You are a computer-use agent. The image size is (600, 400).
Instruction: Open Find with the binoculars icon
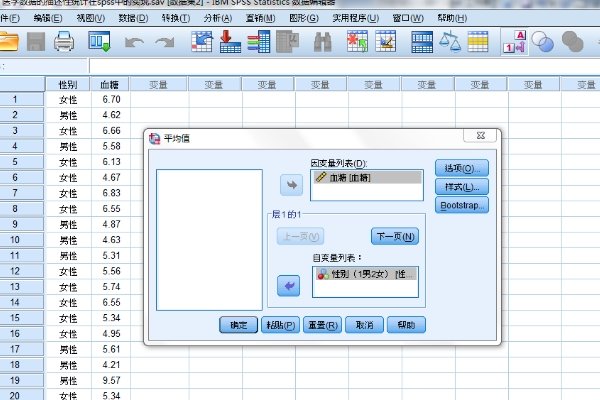coord(323,42)
